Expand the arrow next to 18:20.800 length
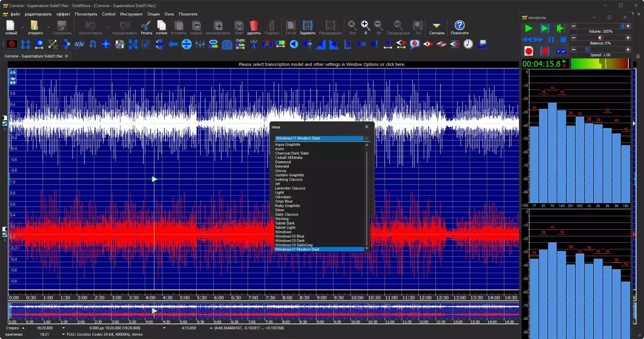 [x=63, y=328]
